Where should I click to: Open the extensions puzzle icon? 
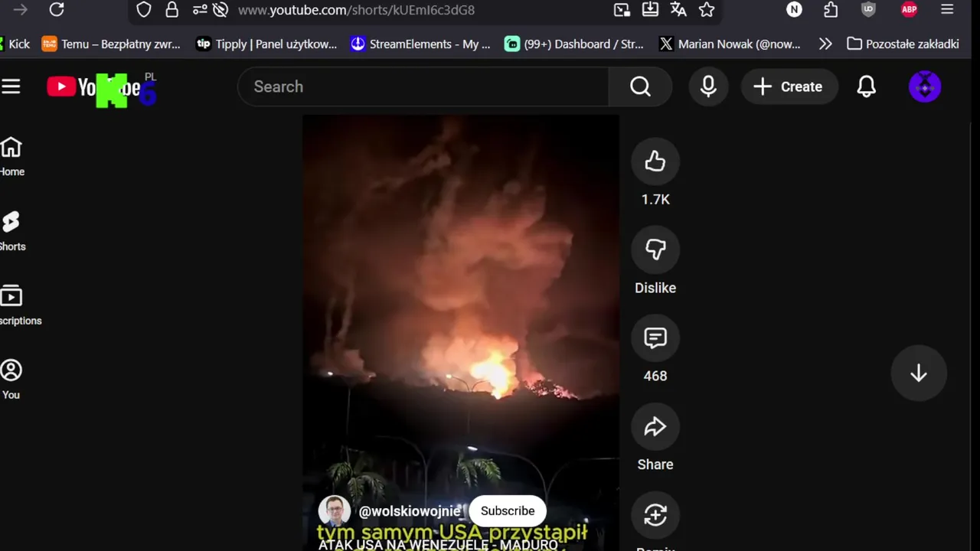831,10
